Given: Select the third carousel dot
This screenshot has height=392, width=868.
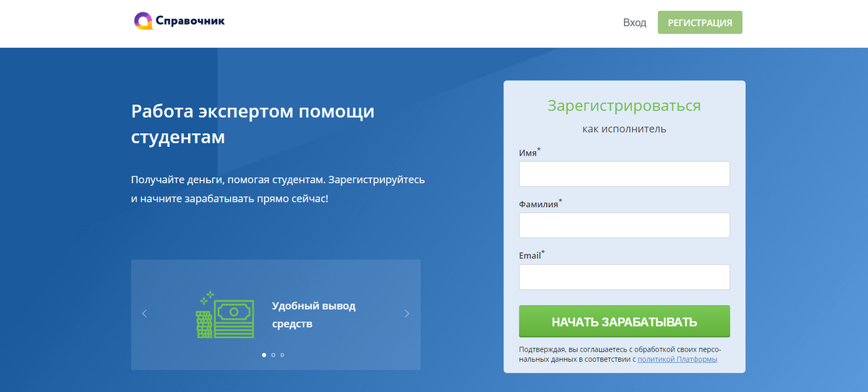Looking at the screenshot, I should (282, 354).
